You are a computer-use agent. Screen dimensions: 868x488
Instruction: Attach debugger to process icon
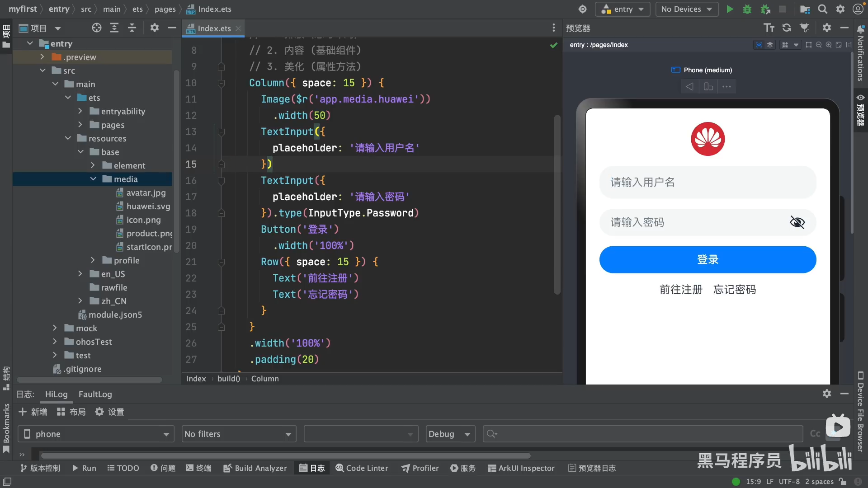(x=765, y=9)
